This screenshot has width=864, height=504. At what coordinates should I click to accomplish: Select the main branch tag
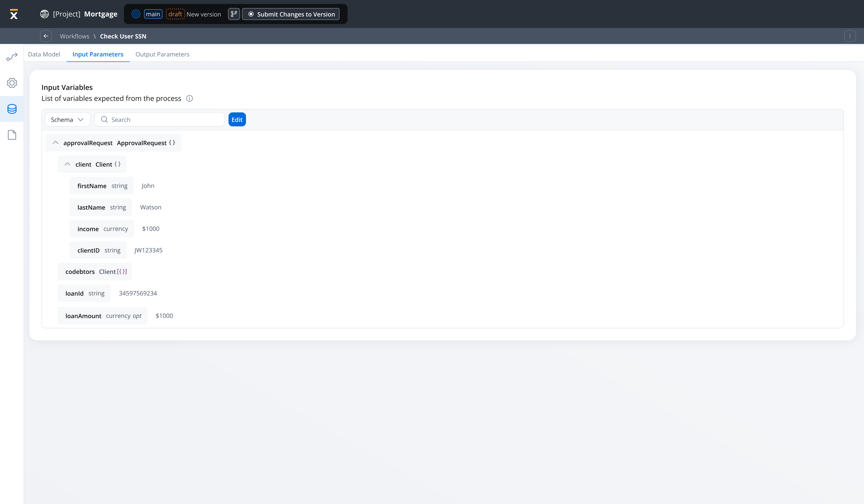[153, 14]
